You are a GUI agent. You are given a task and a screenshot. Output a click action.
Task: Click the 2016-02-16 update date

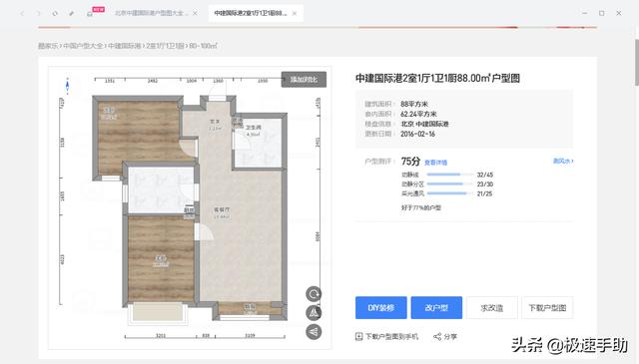tap(417, 134)
